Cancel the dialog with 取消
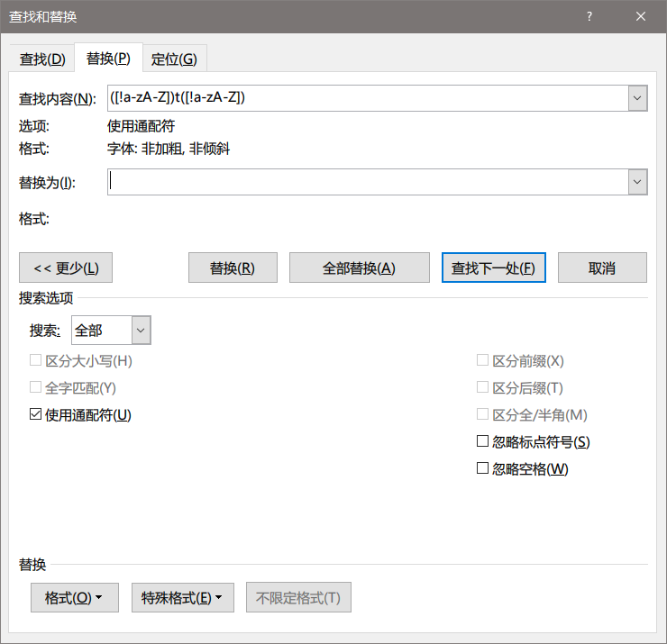Image resolution: width=667 pixels, height=644 pixels. click(x=601, y=268)
